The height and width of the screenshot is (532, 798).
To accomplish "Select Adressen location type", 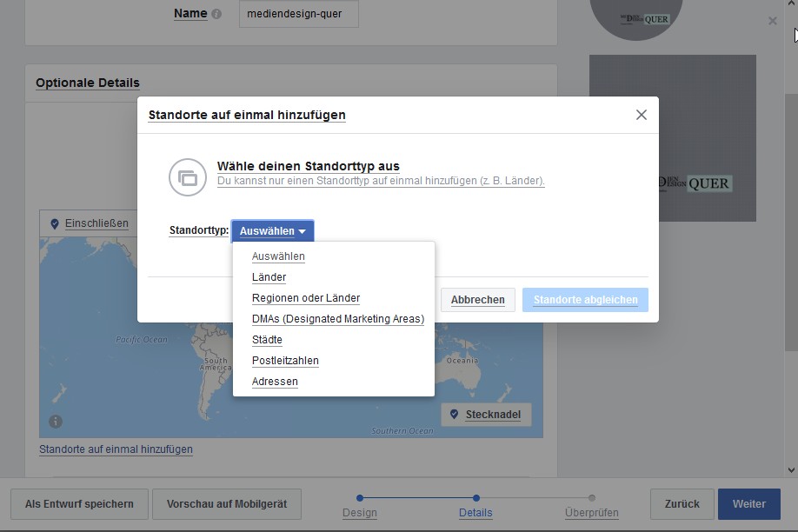I will click(x=275, y=382).
